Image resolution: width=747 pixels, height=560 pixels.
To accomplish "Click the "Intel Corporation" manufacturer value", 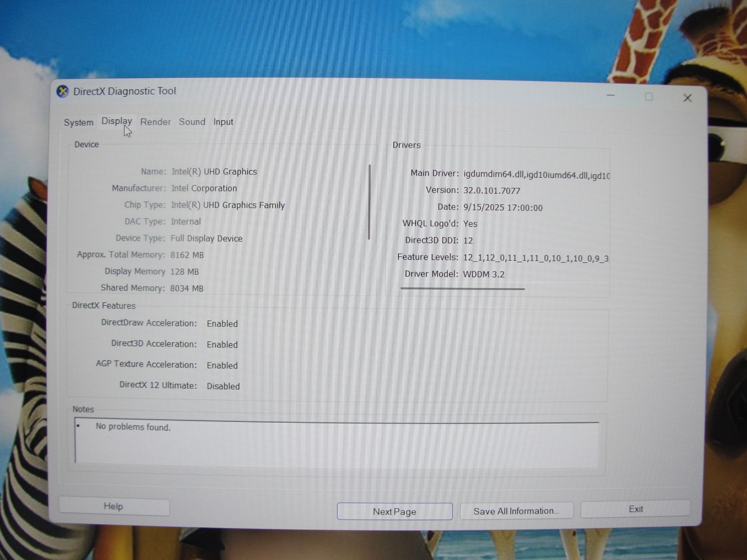I will (x=204, y=189).
